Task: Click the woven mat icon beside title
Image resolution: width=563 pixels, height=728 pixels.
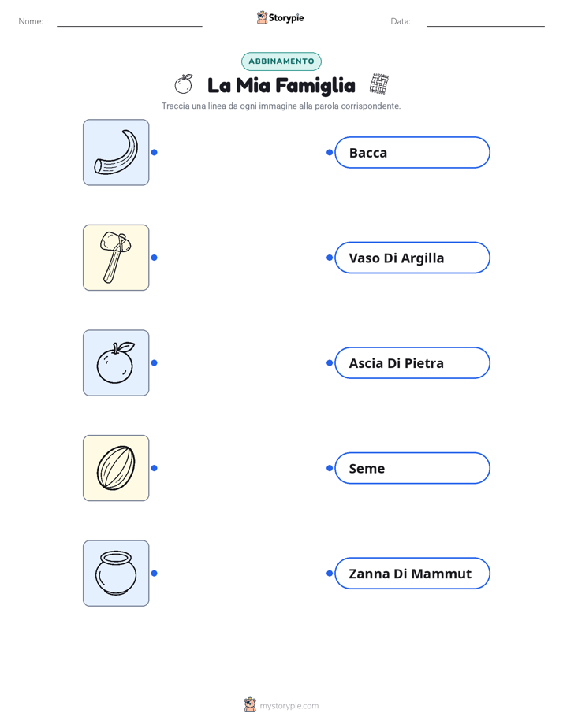Action: click(379, 84)
